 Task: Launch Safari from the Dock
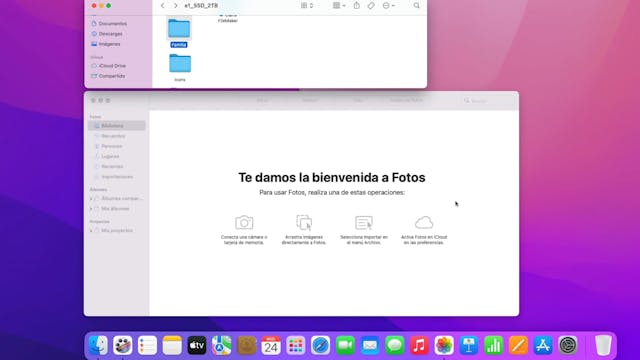[x=320, y=345]
